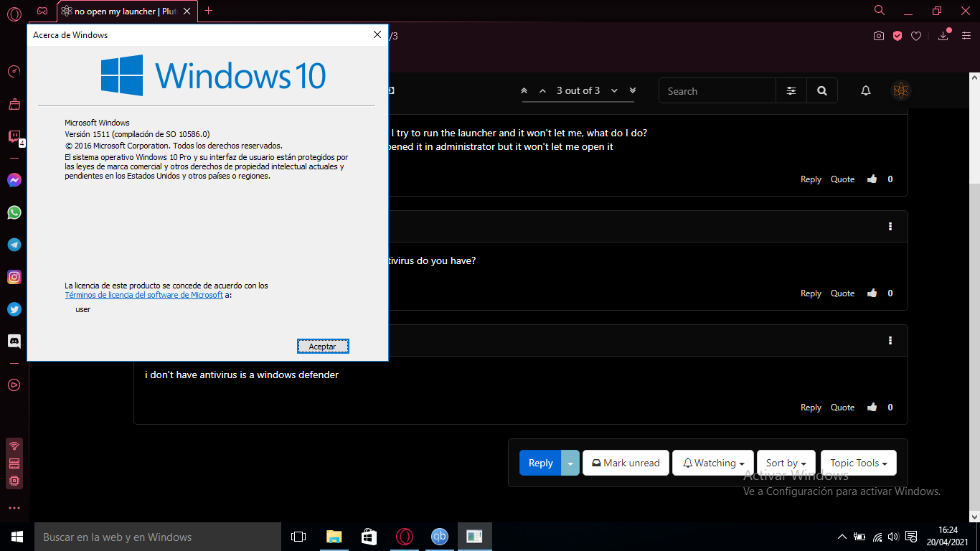Click Aceptar in Acerca de Windows dialog
This screenshot has width=980, height=551.
click(323, 347)
